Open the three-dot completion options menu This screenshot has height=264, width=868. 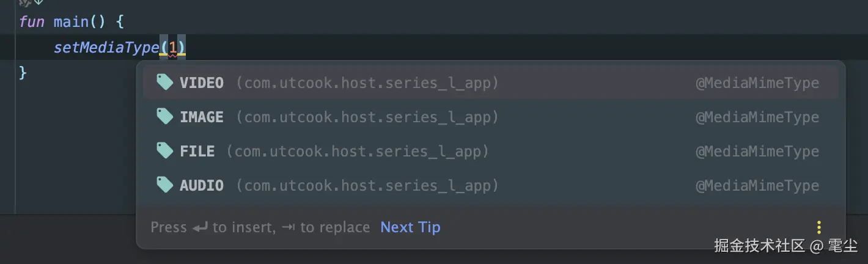819,227
